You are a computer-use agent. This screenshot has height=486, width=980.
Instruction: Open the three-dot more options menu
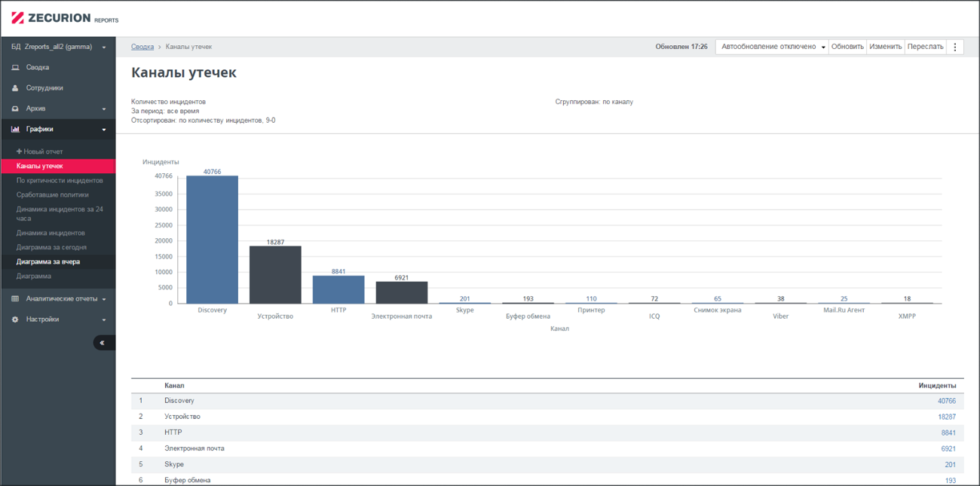(955, 47)
